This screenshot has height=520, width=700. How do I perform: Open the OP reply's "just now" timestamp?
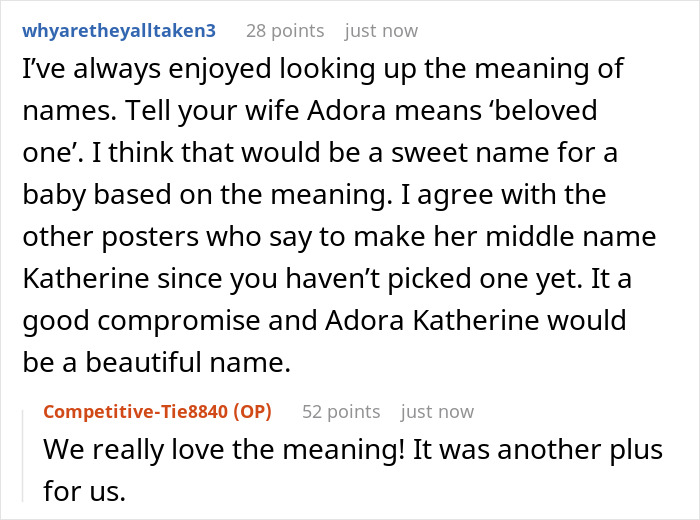(x=437, y=411)
